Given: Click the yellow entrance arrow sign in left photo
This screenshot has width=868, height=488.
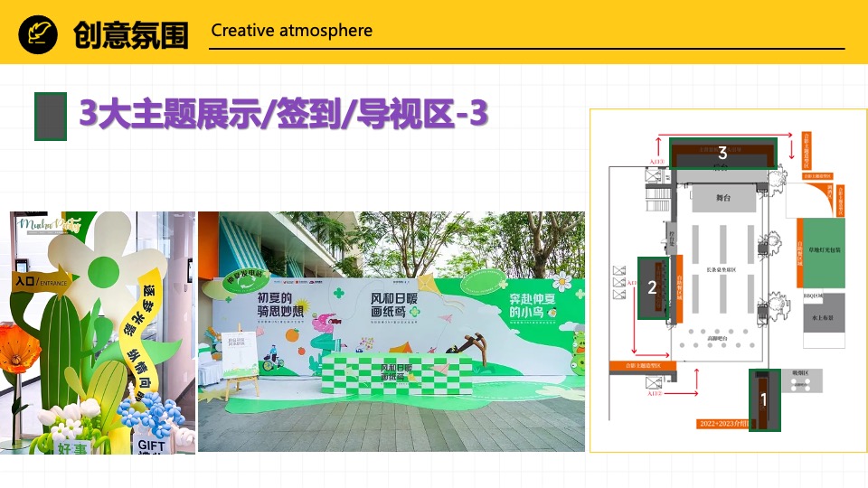Looking at the screenshot, I should coord(37,281).
